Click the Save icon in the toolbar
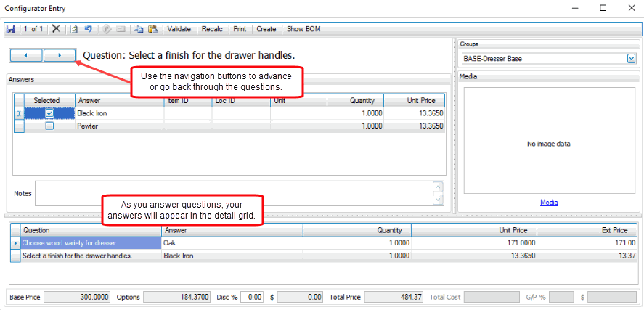 point(11,29)
